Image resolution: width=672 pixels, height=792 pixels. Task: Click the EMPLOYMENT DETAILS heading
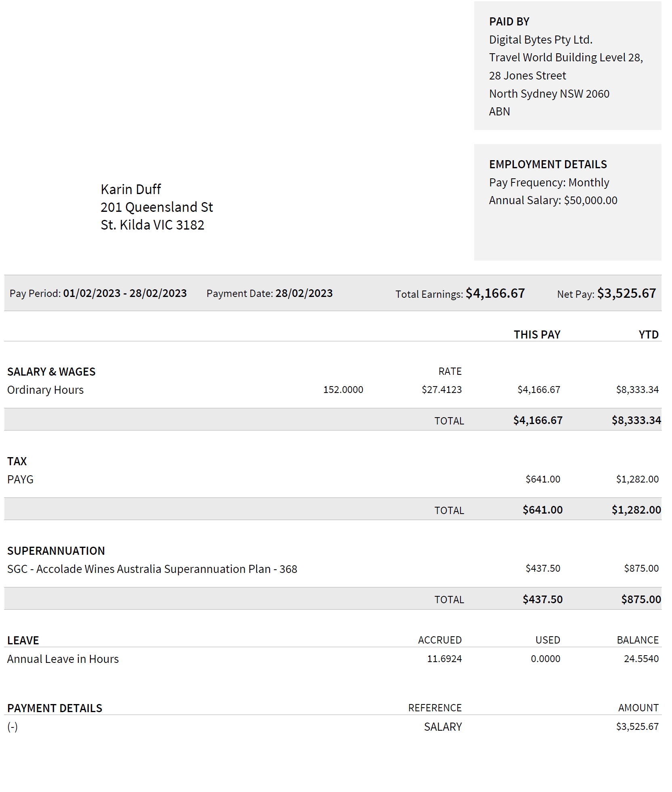[x=548, y=165]
